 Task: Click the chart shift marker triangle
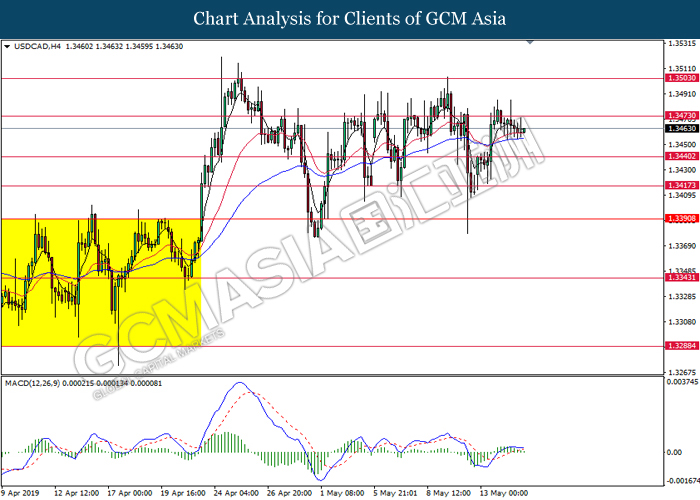point(530,42)
